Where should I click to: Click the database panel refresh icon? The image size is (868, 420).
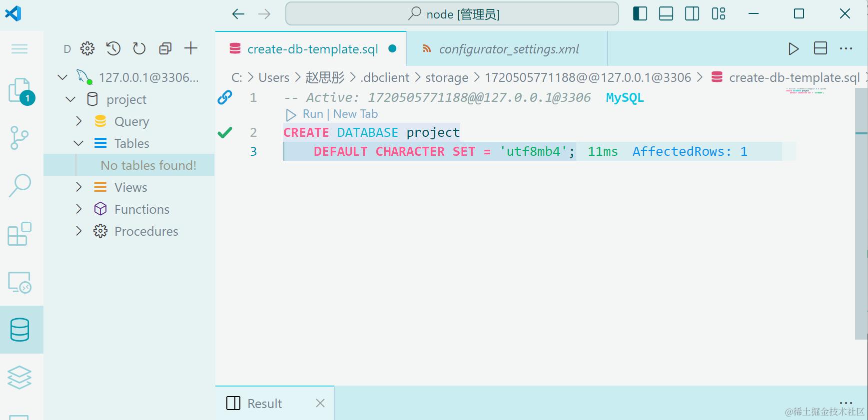click(139, 48)
